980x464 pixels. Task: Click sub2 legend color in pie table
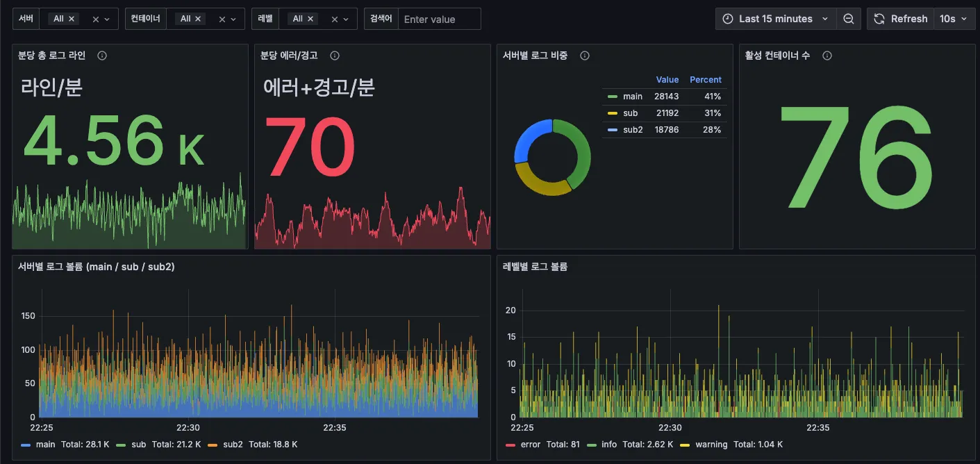pos(612,130)
